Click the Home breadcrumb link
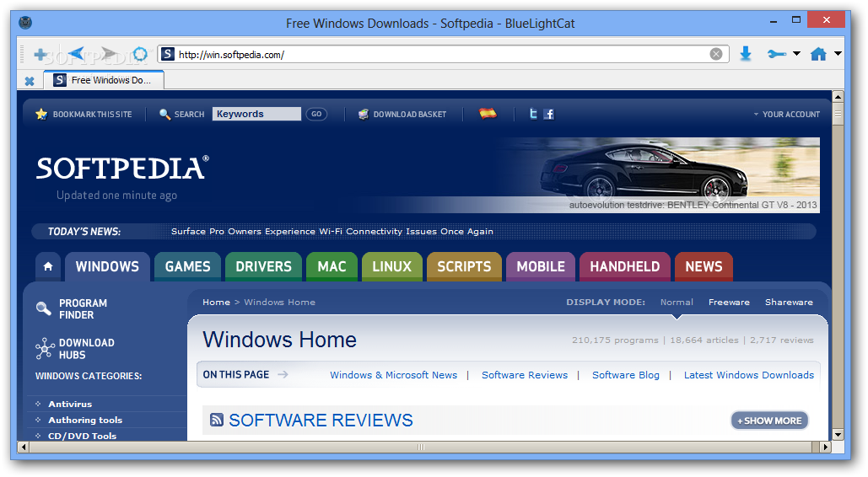The height and width of the screenshot is (477, 868). pyautogui.click(x=216, y=303)
